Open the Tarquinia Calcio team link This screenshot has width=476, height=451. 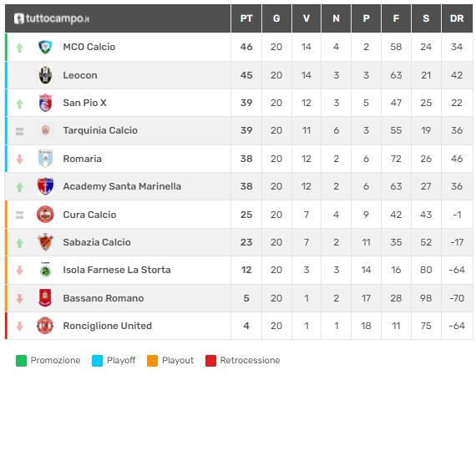pos(100,130)
